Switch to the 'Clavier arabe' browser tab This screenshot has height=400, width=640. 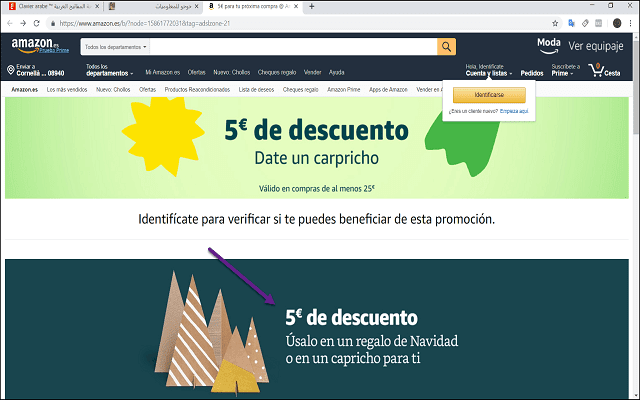click(50, 6)
